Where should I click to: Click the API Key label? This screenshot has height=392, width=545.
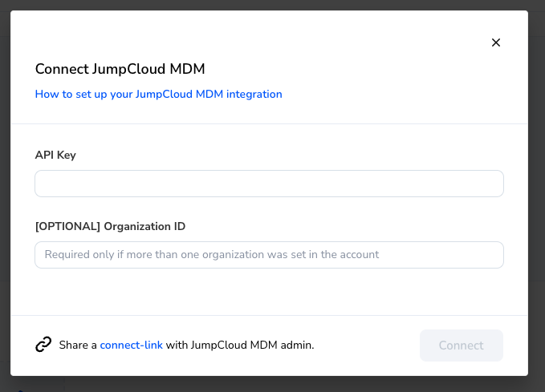55,155
